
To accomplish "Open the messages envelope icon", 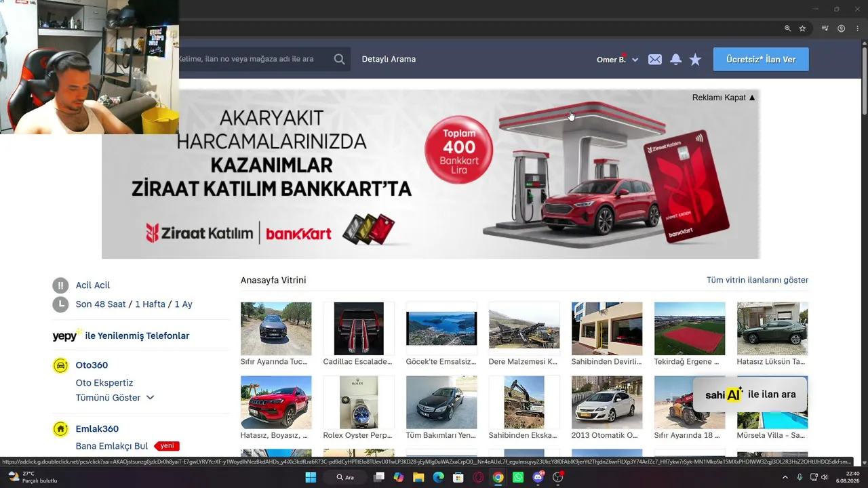I will (655, 60).
